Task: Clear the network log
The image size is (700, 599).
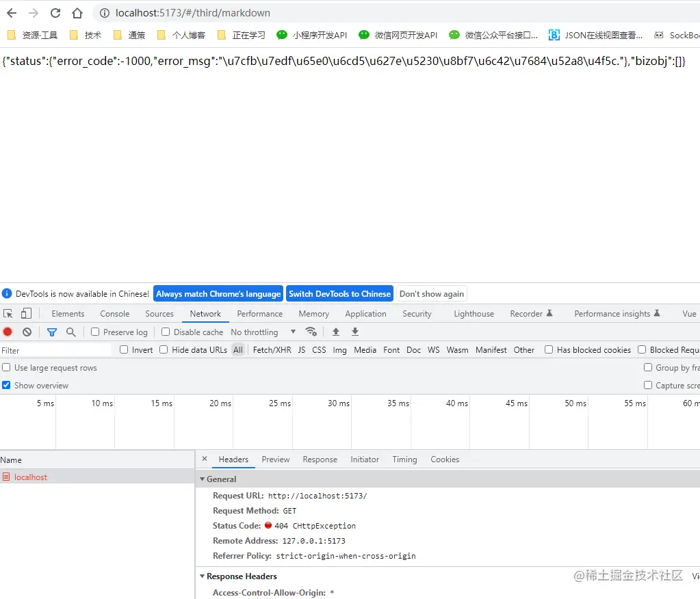Action: click(27, 332)
